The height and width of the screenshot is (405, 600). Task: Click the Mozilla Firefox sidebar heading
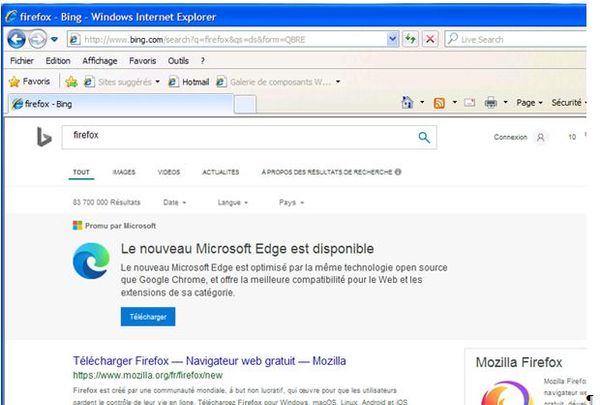[x=518, y=363]
